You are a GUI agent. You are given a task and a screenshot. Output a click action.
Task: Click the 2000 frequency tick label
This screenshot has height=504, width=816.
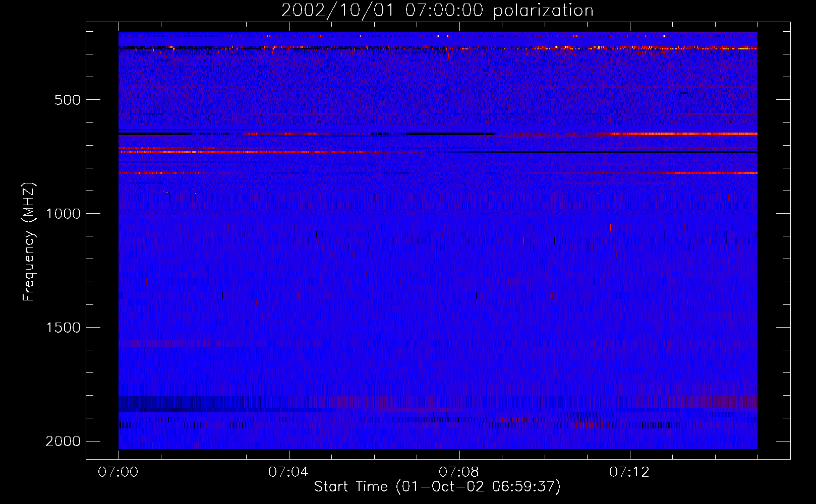tap(63, 442)
